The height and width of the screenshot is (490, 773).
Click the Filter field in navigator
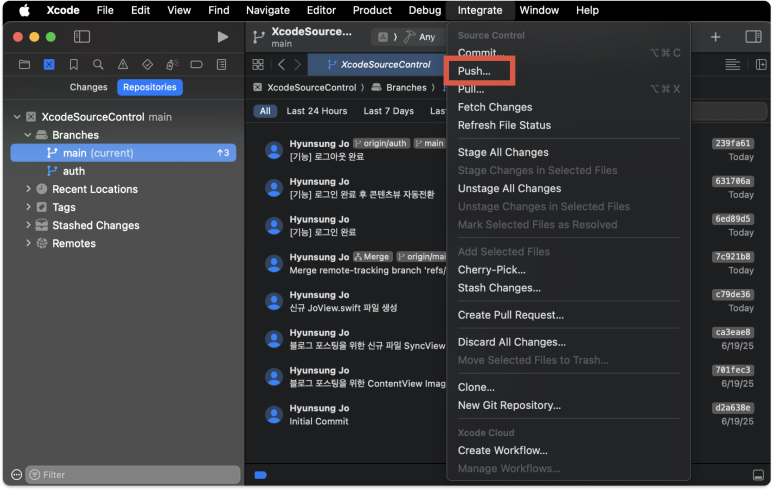[x=133, y=475]
